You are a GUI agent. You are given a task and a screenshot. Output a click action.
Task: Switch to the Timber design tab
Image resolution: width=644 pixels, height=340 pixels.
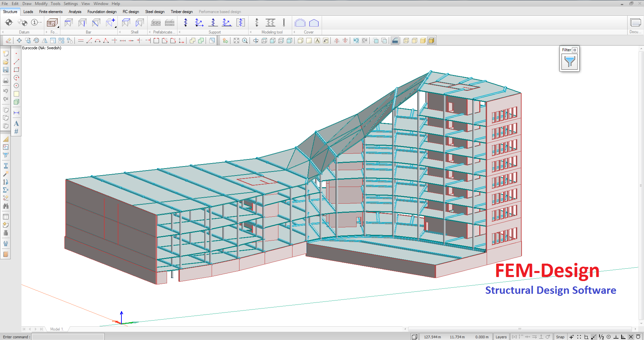pyautogui.click(x=181, y=12)
